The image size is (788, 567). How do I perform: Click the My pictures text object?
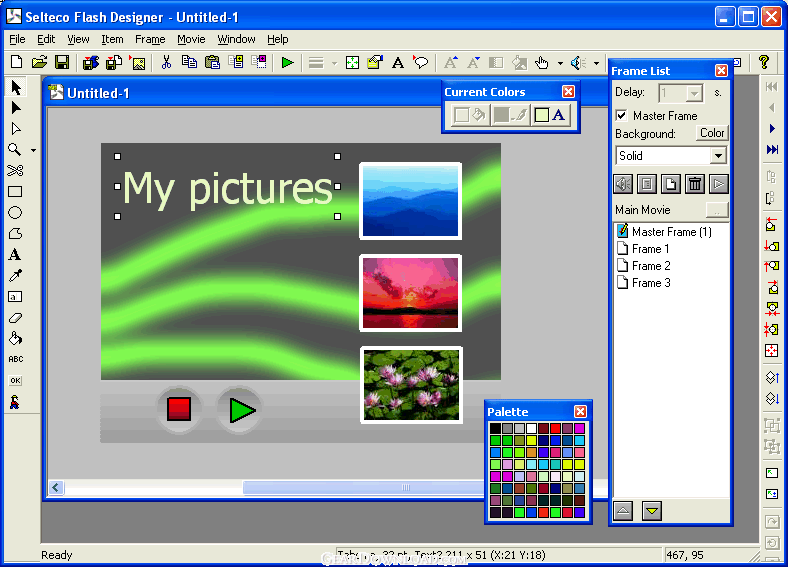pos(228,188)
